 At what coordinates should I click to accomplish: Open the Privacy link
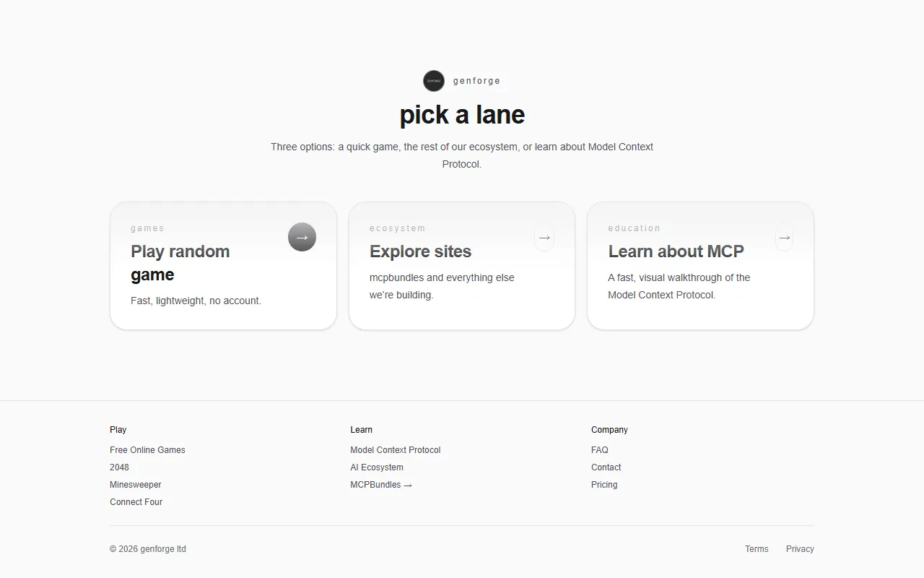click(800, 549)
